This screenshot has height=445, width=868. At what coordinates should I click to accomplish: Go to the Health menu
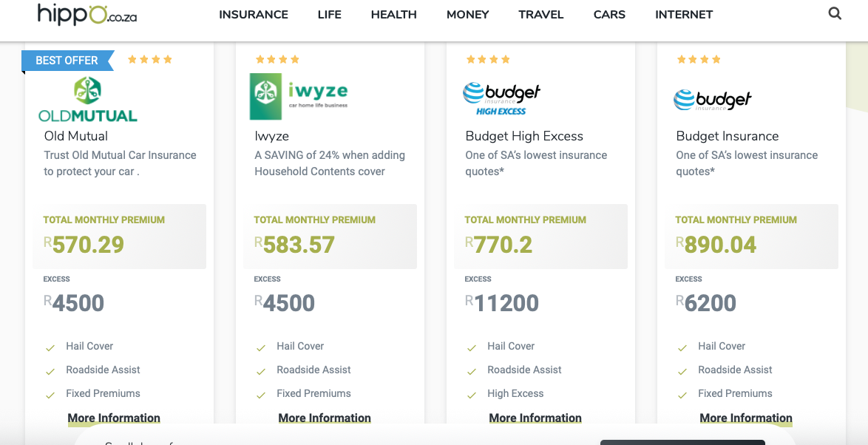(x=394, y=15)
